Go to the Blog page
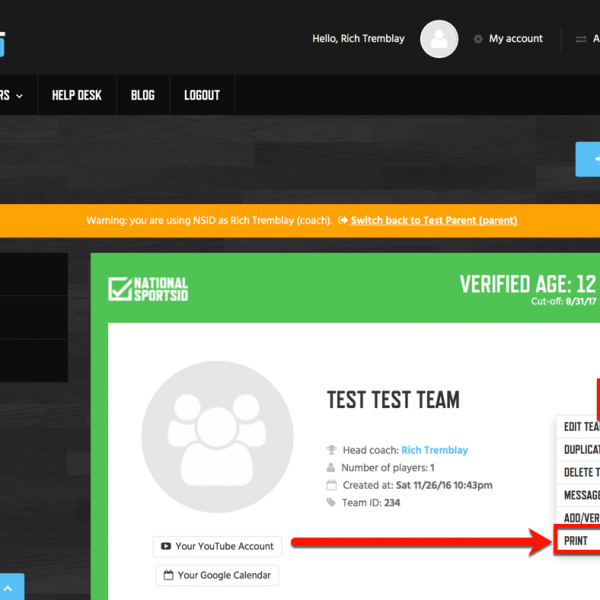This screenshot has height=600, width=600. point(143,95)
